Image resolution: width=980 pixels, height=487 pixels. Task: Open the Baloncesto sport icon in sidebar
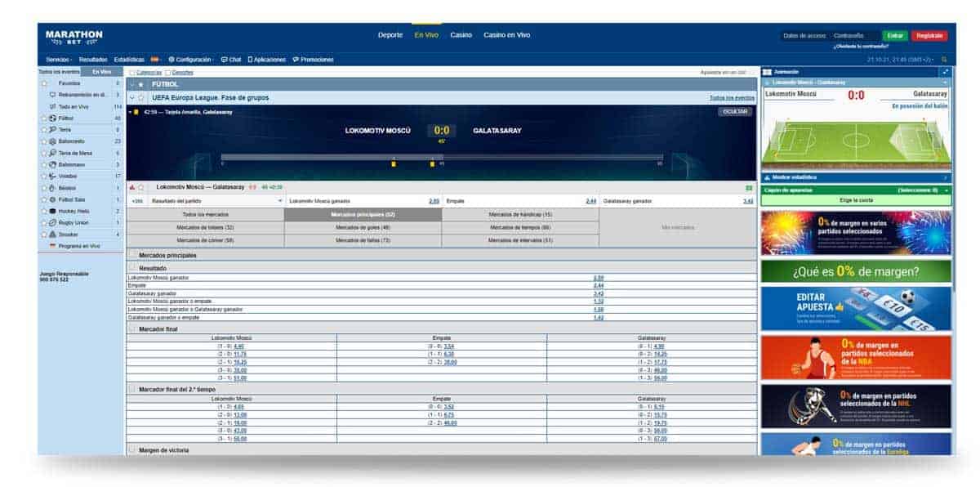(x=53, y=141)
